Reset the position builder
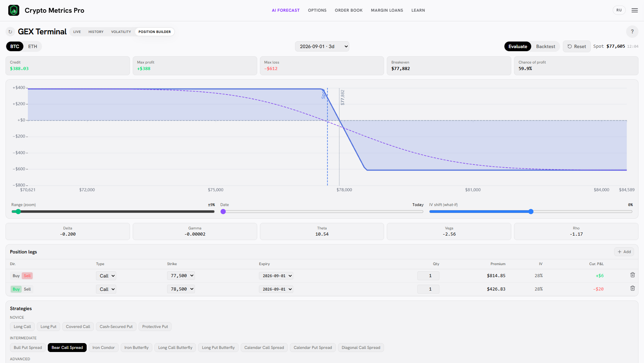644x363 pixels. pos(577,46)
